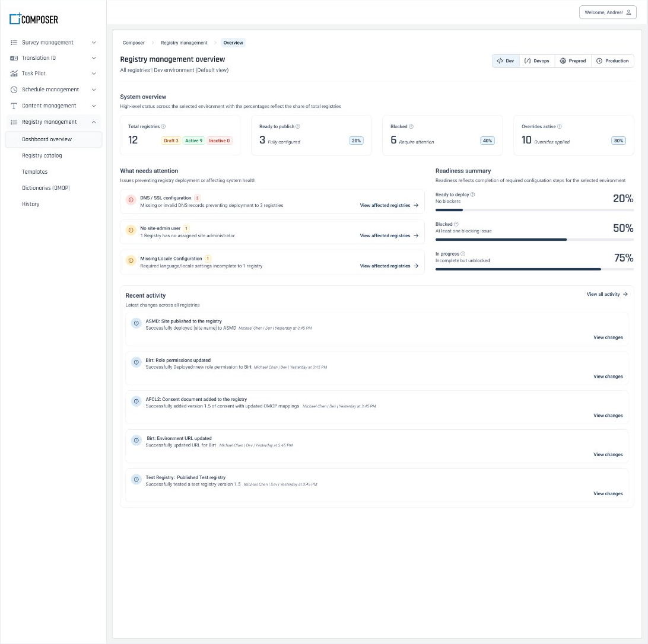
Task: Switch to Preprod environment tab
Action: pos(573,60)
